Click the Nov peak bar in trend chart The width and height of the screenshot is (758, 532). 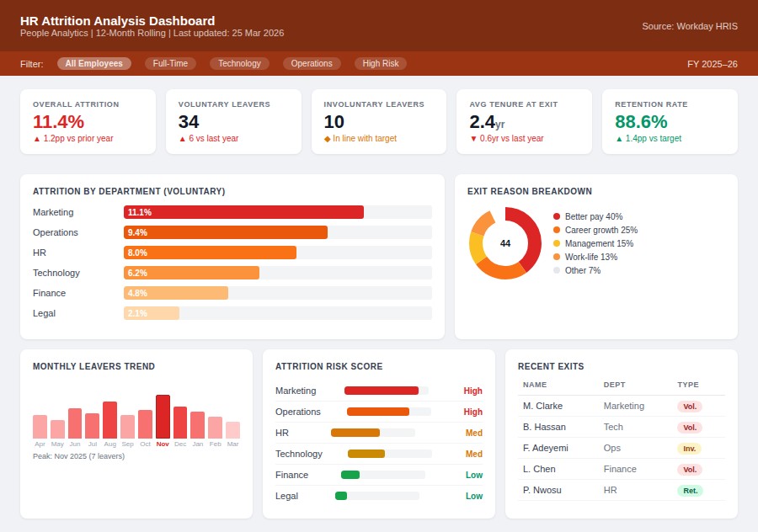click(x=163, y=417)
